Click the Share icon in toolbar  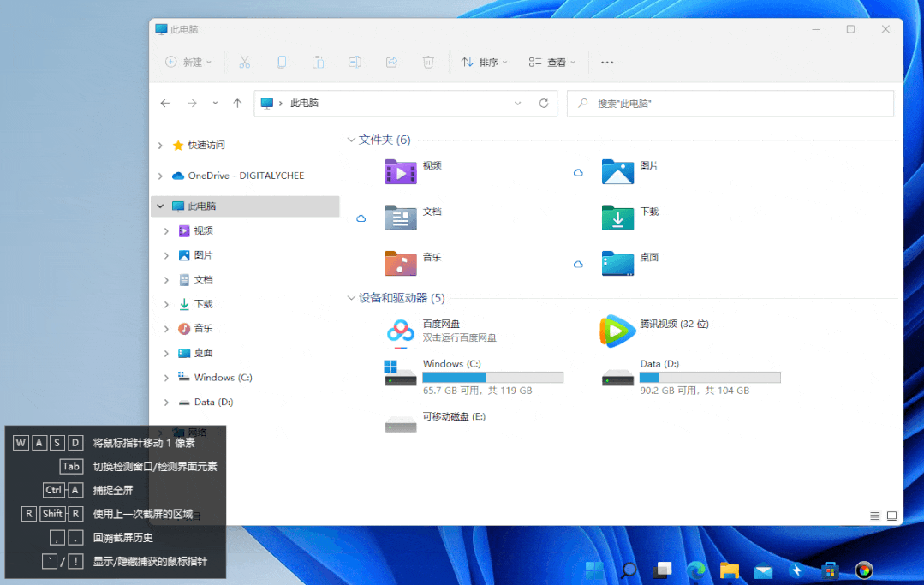pos(391,62)
